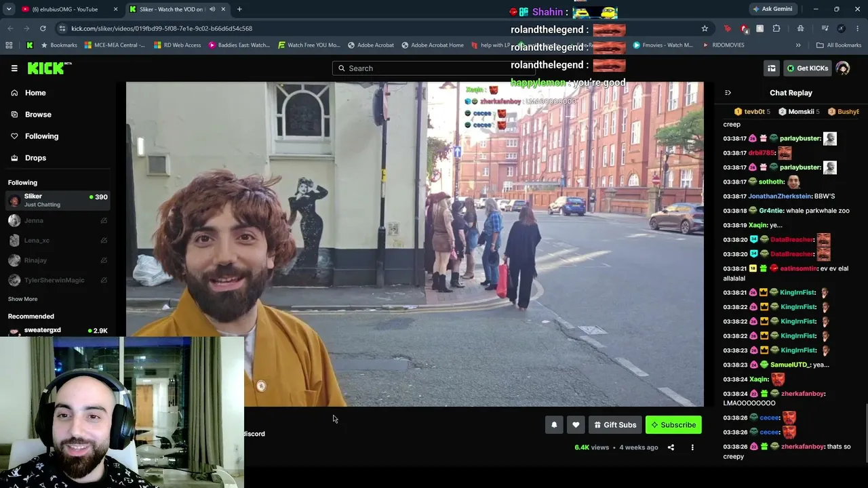Open the RIDOMOVIES bookmark

(x=724, y=45)
